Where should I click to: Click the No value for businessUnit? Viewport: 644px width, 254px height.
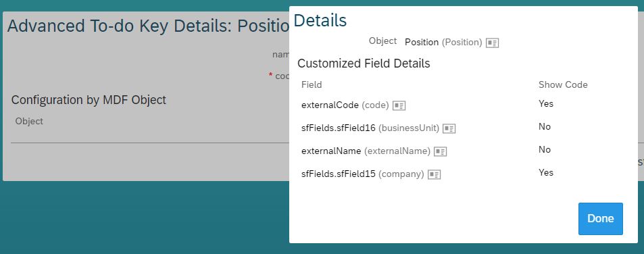pyautogui.click(x=544, y=127)
